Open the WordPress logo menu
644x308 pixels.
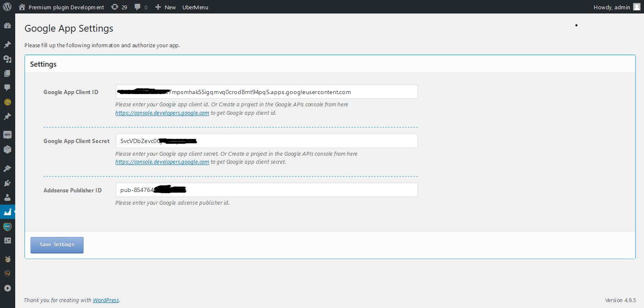pyautogui.click(x=7, y=7)
